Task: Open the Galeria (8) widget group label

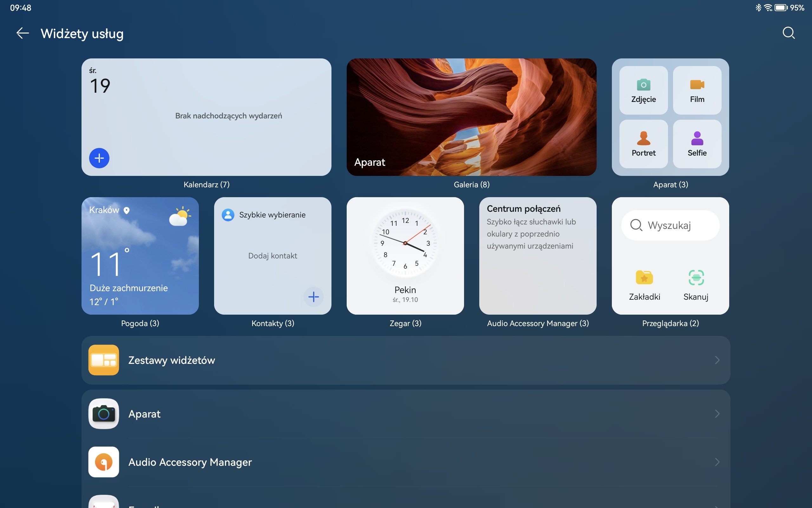Action: [x=471, y=184]
